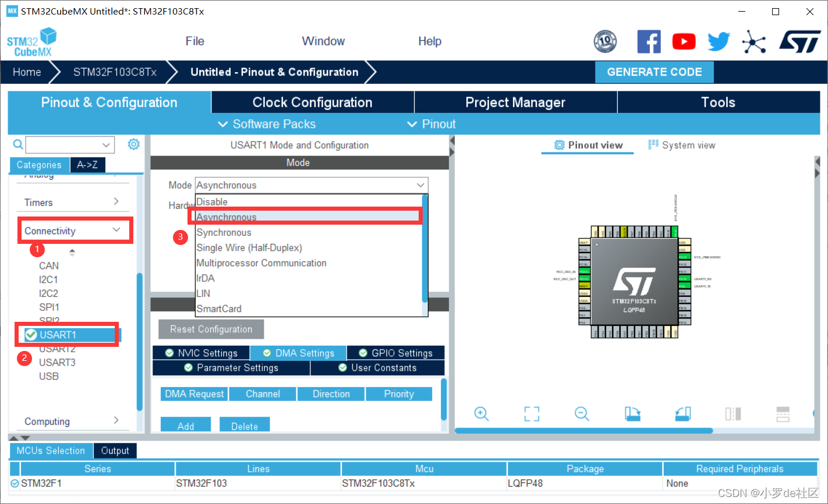The height and width of the screenshot is (504, 828).
Task: Open the Window menu
Action: click(323, 41)
